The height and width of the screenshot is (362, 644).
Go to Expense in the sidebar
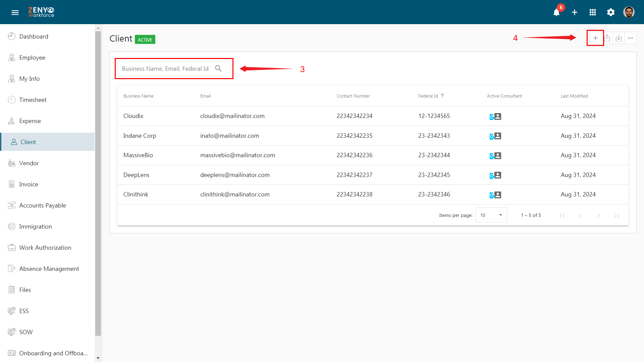click(48, 121)
